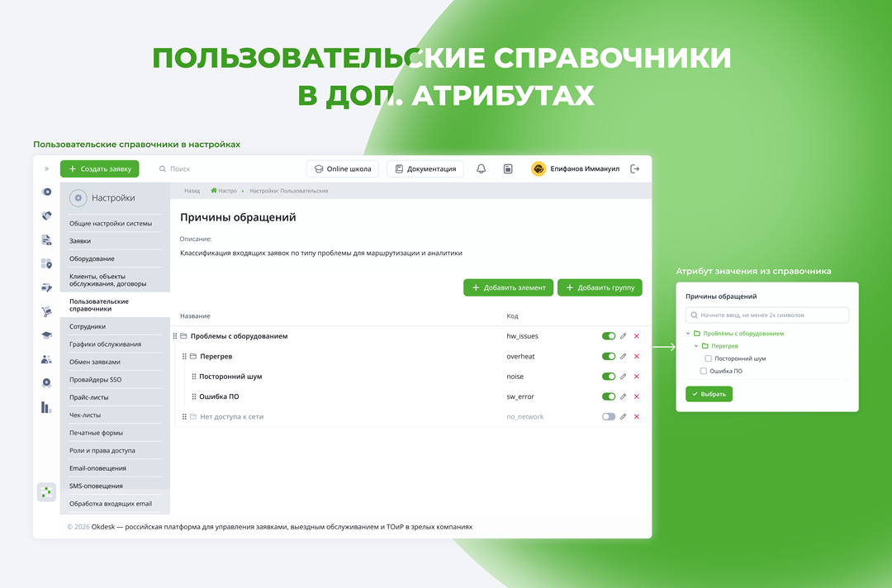The height and width of the screenshot is (588, 892).
Task: Open Провайдеры SSO menu item
Action: (96, 380)
